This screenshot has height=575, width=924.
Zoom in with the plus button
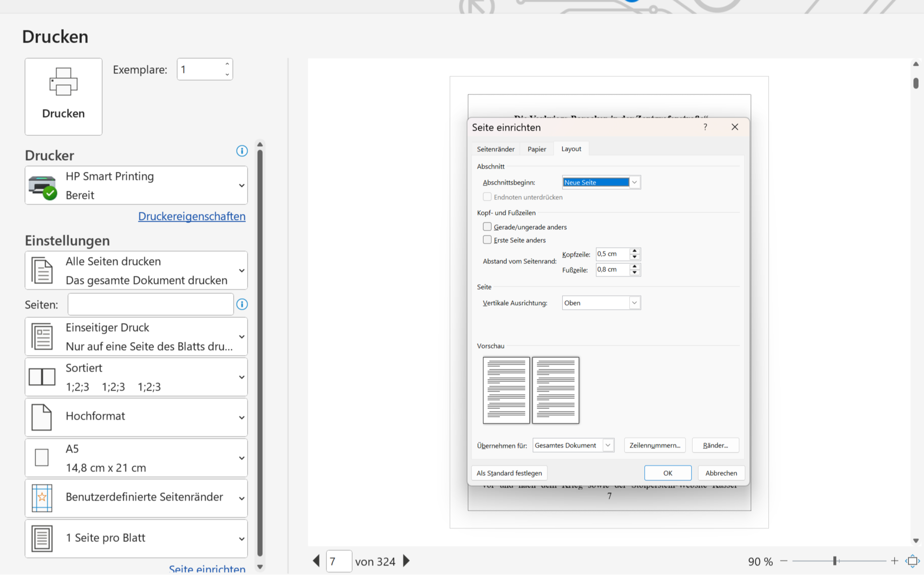[x=894, y=561]
